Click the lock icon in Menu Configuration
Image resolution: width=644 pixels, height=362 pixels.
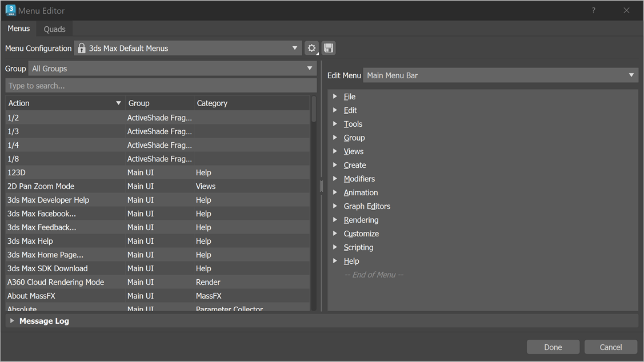[x=82, y=49]
